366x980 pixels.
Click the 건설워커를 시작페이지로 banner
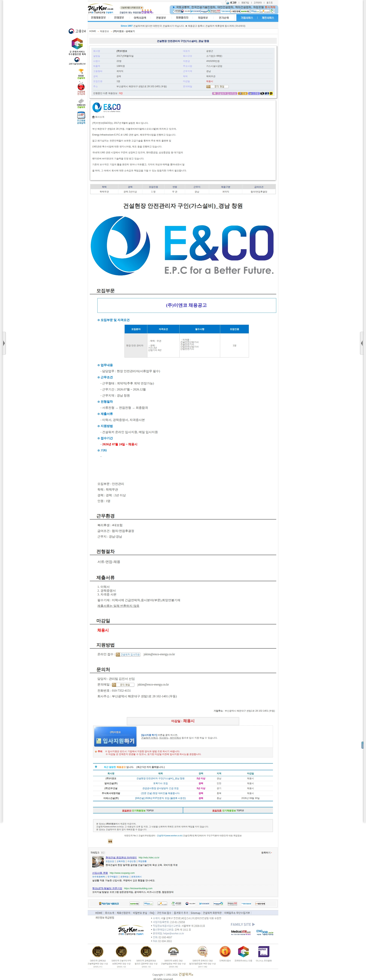point(132,7)
